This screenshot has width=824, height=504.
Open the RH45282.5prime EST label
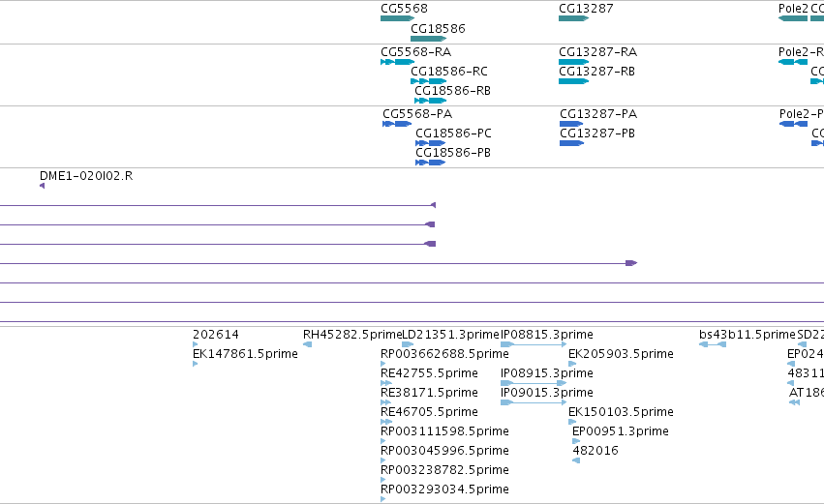point(352,335)
